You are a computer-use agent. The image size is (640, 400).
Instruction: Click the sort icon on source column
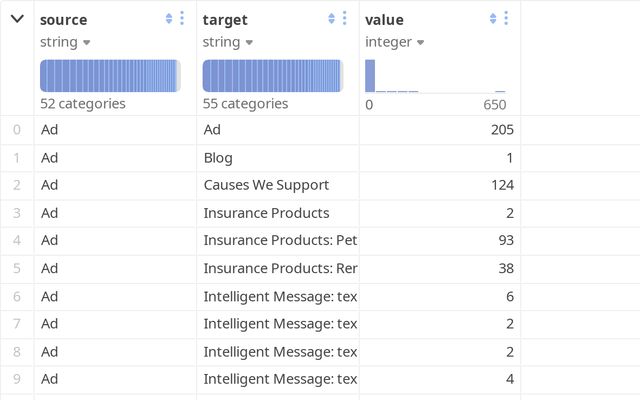169,19
